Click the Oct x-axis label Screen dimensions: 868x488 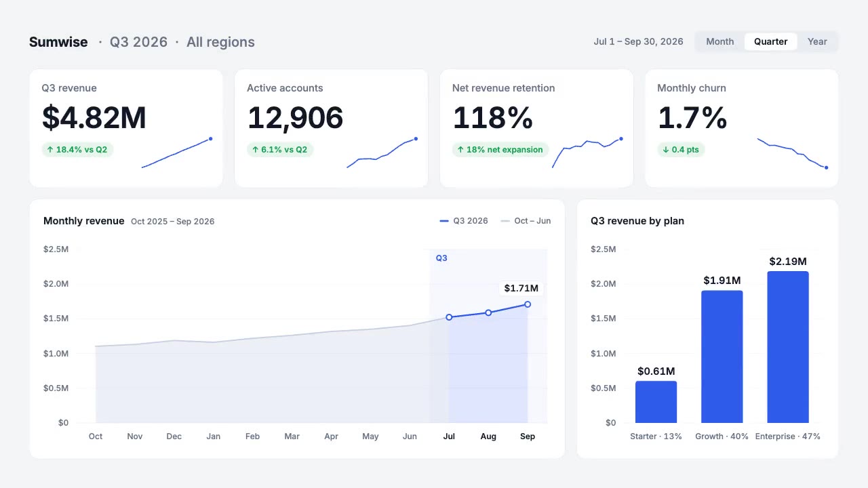pyautogui.click(x=96, y=436)
